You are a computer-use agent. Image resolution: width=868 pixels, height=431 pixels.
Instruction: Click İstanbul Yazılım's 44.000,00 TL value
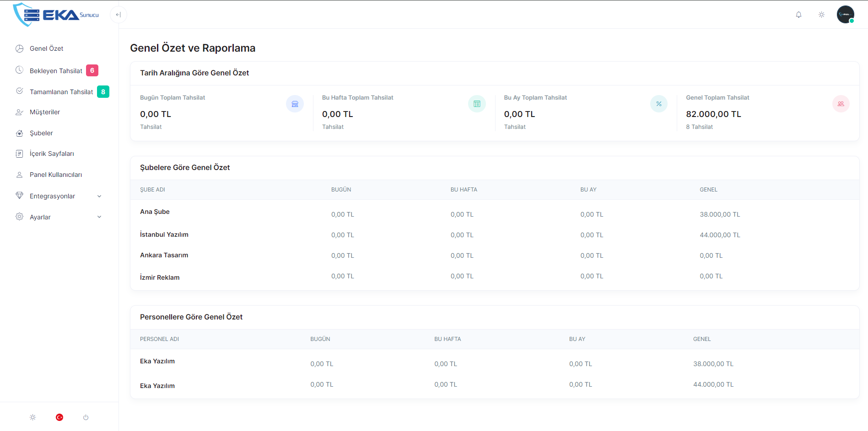(x=720, y=235)
